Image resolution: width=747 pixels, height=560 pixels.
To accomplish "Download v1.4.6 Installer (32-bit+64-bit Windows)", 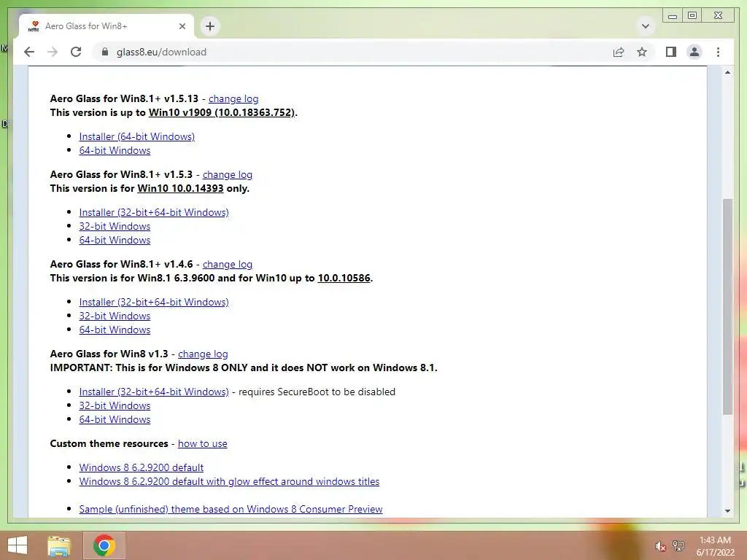I will tap(154, 301).
